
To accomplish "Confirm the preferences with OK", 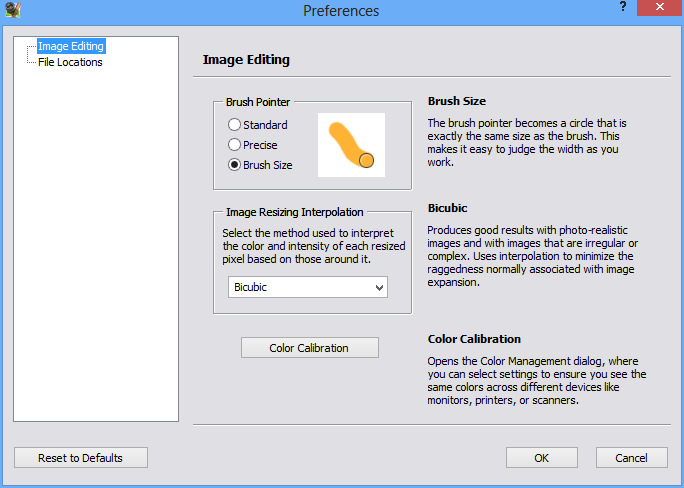I will coord(541,458).
